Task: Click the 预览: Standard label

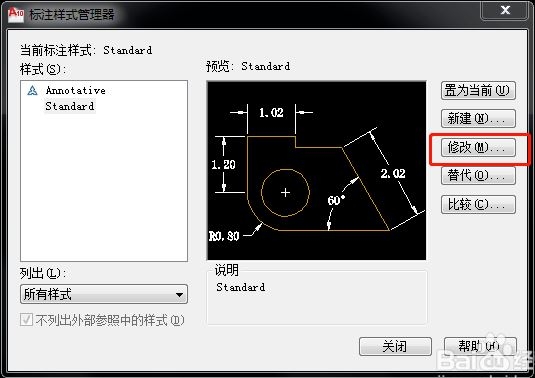Action: coord(248,66)
